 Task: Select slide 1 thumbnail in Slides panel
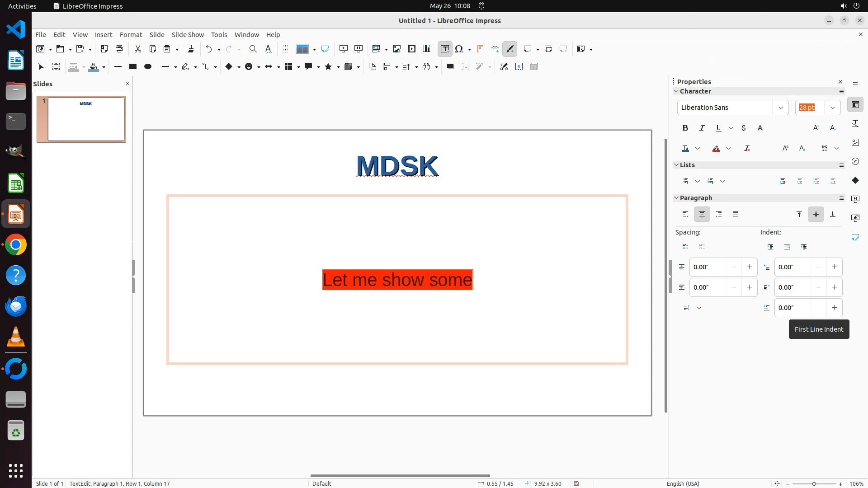point(86,119)
